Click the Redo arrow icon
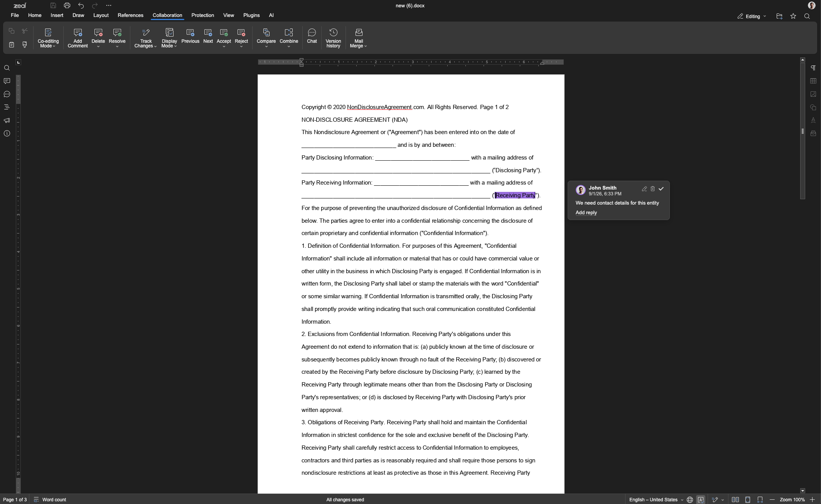 coord(95,5)
